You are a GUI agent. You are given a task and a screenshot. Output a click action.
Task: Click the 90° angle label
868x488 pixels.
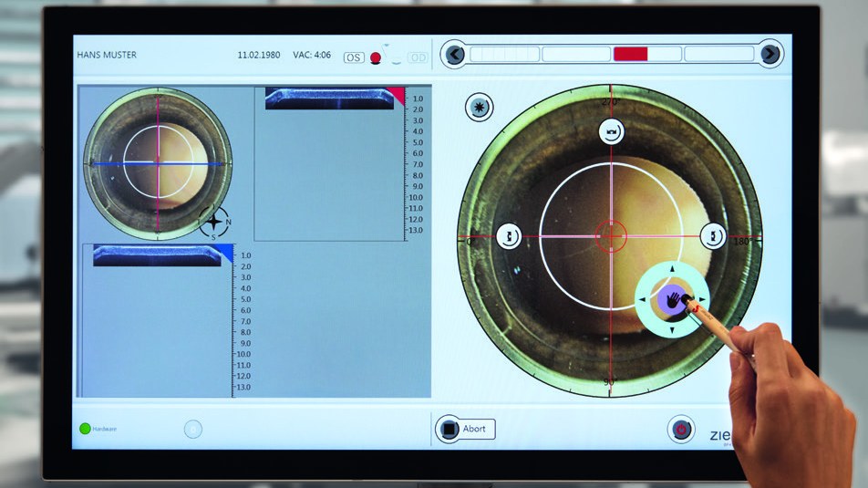pos(609,382)
